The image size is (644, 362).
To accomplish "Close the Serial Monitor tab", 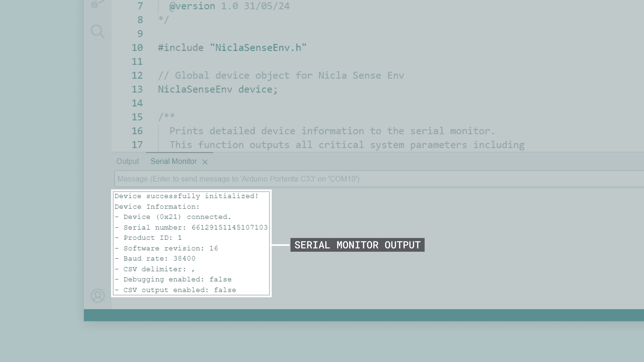I will 205,162.
